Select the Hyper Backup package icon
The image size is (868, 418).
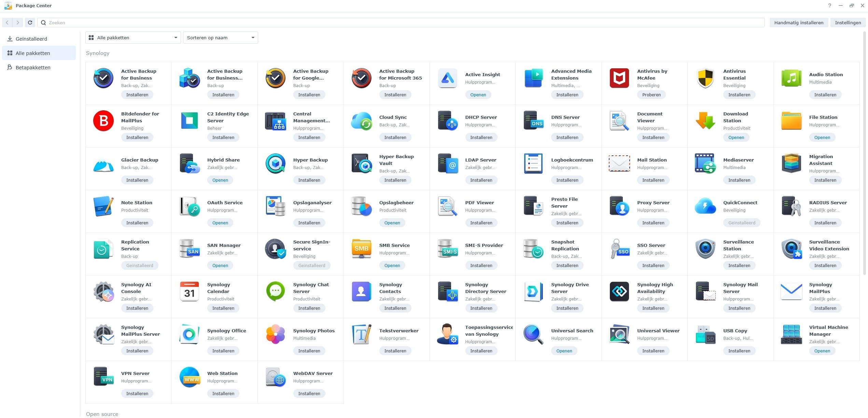[x=275, y=164]
